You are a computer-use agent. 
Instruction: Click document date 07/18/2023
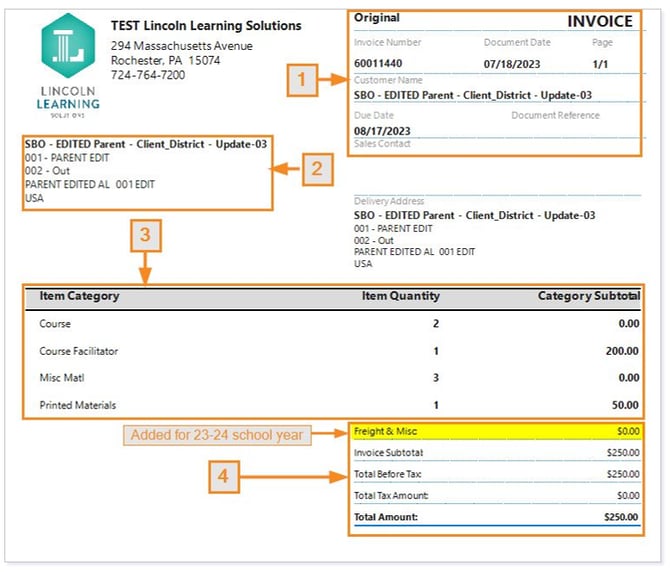point(512,64)
